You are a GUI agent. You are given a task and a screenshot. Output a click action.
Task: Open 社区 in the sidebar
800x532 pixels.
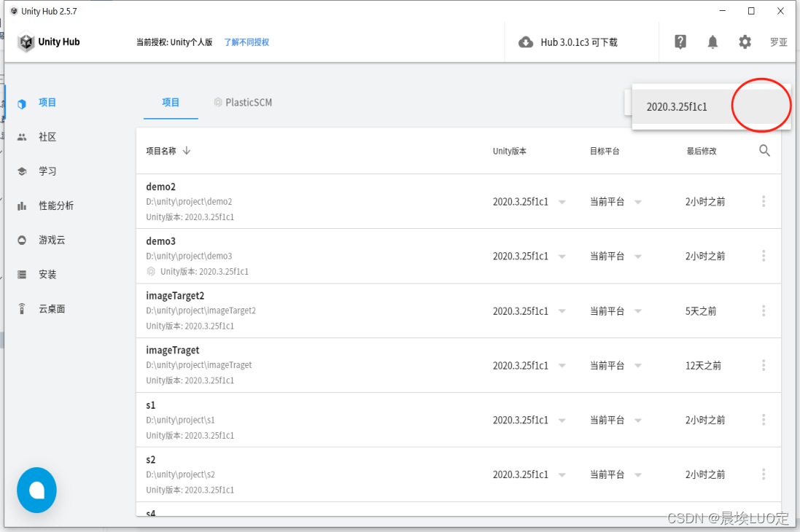47,137
